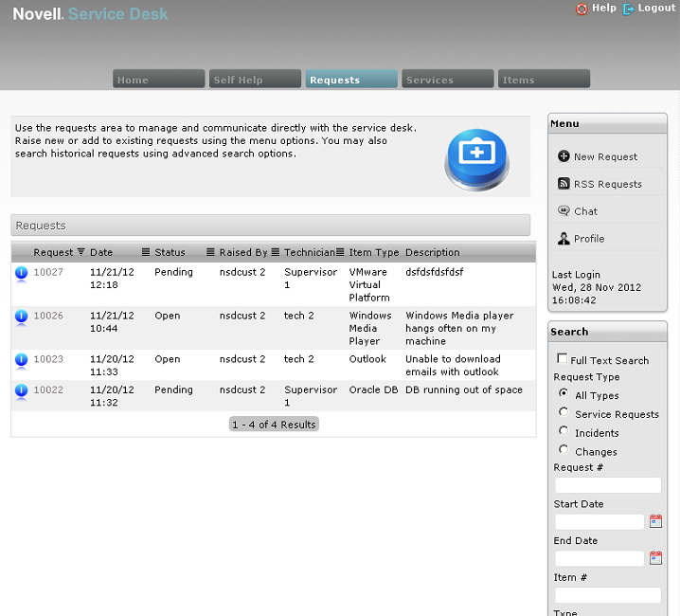Click 'Unable to download emails with outlook' text
The image size is (680, 616).
point(453,366)
